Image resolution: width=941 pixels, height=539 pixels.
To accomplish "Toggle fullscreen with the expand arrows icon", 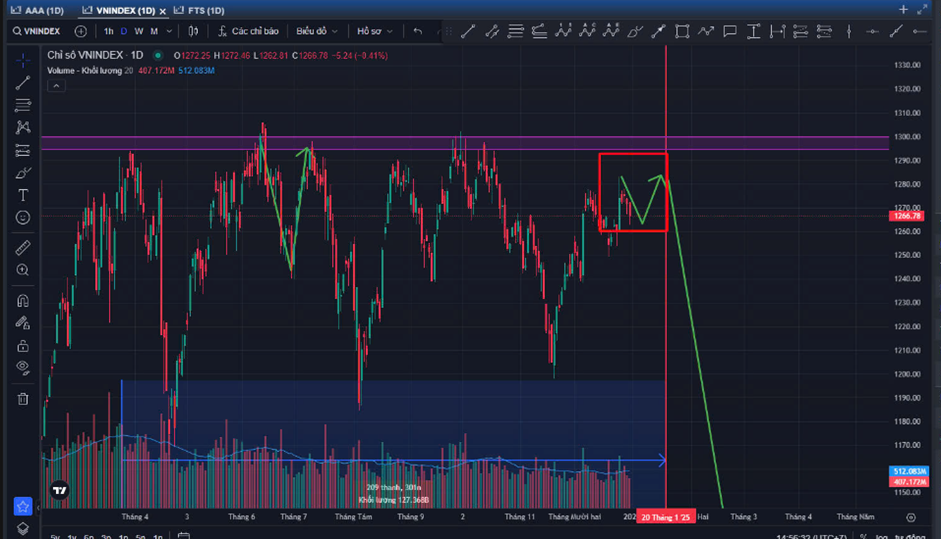I will (922, 9).
